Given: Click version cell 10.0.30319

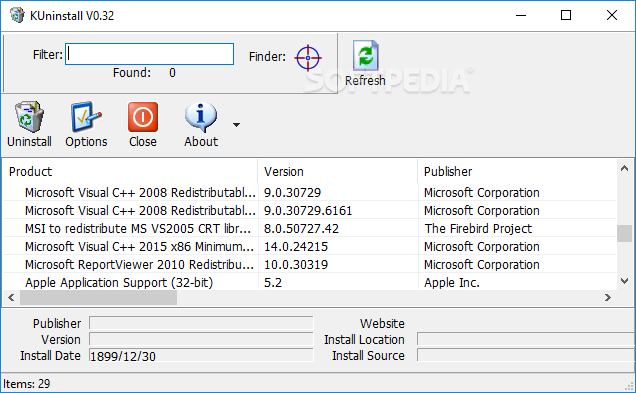Looking at the screenshot, I should pyautogui.click(x=296, y=264).
